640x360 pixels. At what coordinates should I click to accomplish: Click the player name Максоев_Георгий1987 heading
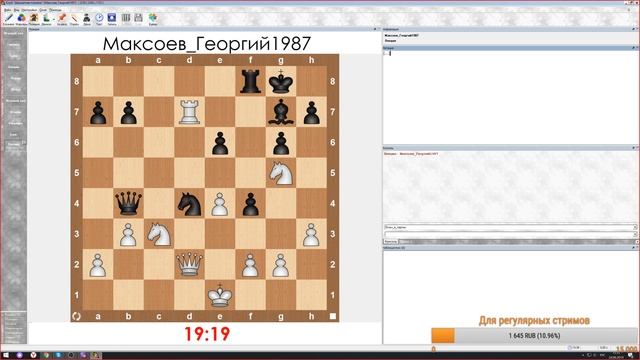pyautogui.click(x=207, y=44)
